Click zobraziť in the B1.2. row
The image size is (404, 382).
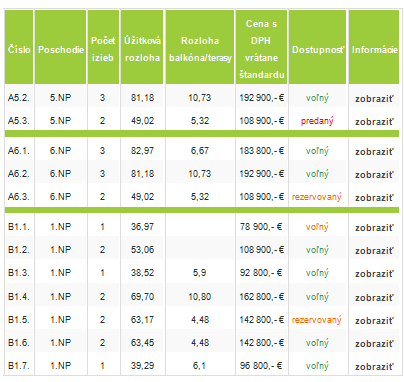point(374,251)
